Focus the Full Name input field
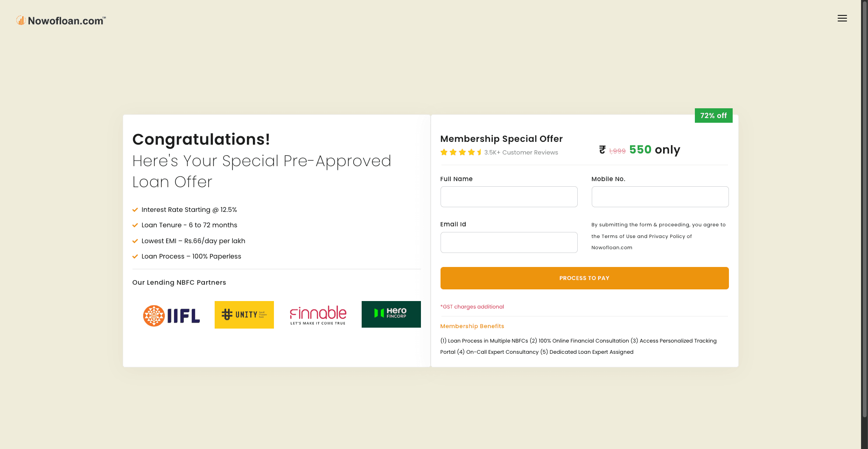Image resolution: width=868 pixels, height=449 pixels. pos(509,197)
